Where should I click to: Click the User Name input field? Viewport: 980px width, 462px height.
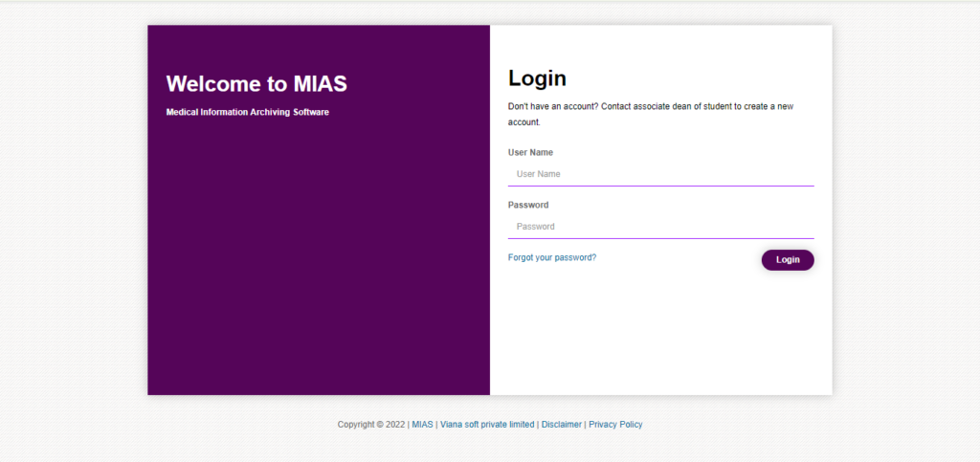click(660, 174)
